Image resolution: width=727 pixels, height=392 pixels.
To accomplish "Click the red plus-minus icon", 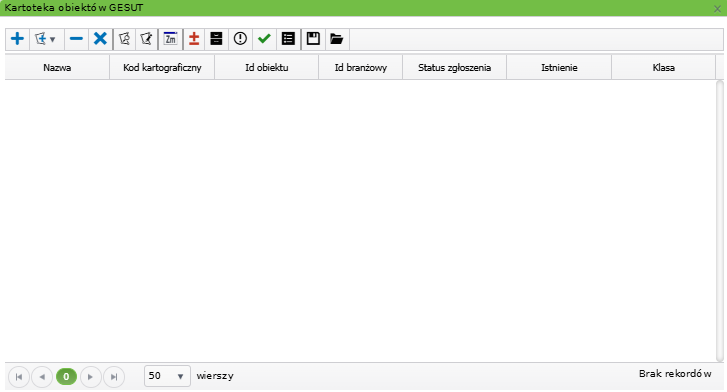I will (194, 39).
